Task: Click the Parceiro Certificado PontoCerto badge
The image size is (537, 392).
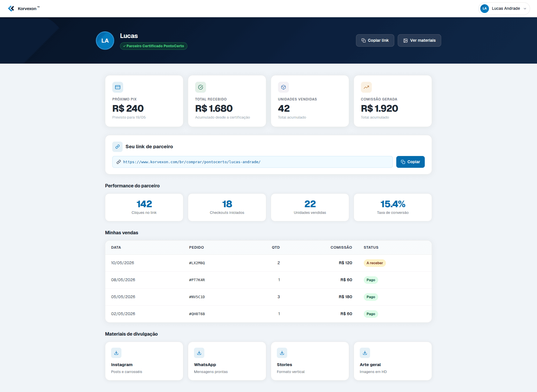Action: pos(153,46)
